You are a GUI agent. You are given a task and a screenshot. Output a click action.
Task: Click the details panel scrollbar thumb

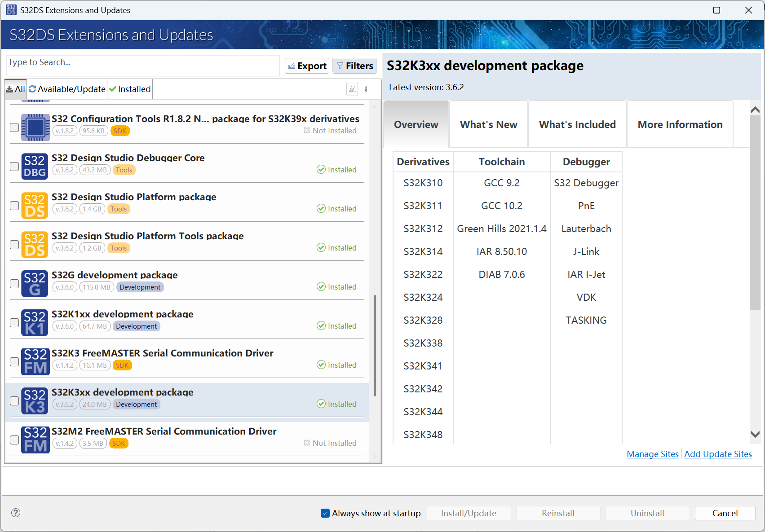coord(755,213)
